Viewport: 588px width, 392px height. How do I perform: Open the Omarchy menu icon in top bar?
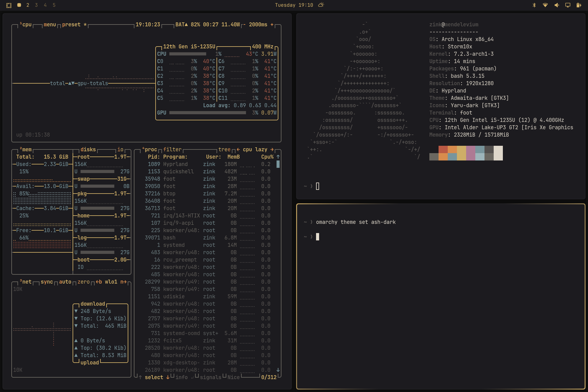coord(9,5)
